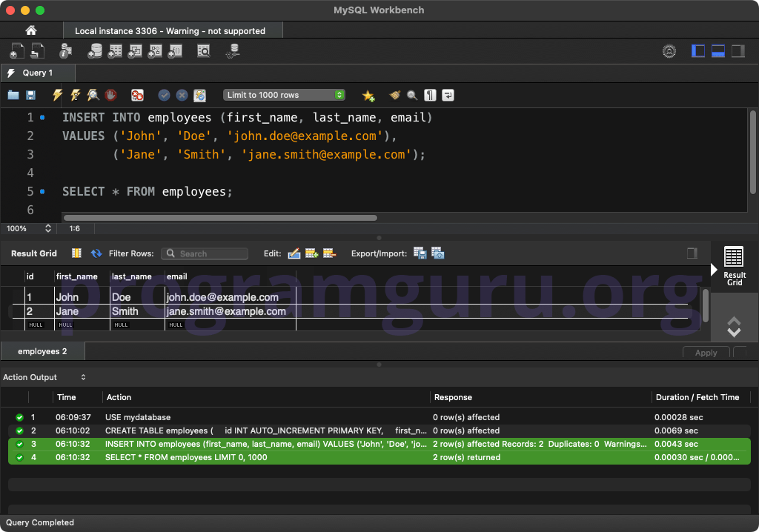This screenshot has width=759, height=532.
Task: Click the Apply button
Action: [x=706, y=353]
